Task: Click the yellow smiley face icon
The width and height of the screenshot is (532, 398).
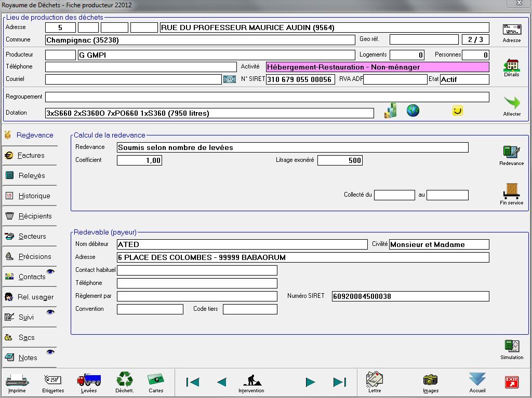Action: point(457,111)
